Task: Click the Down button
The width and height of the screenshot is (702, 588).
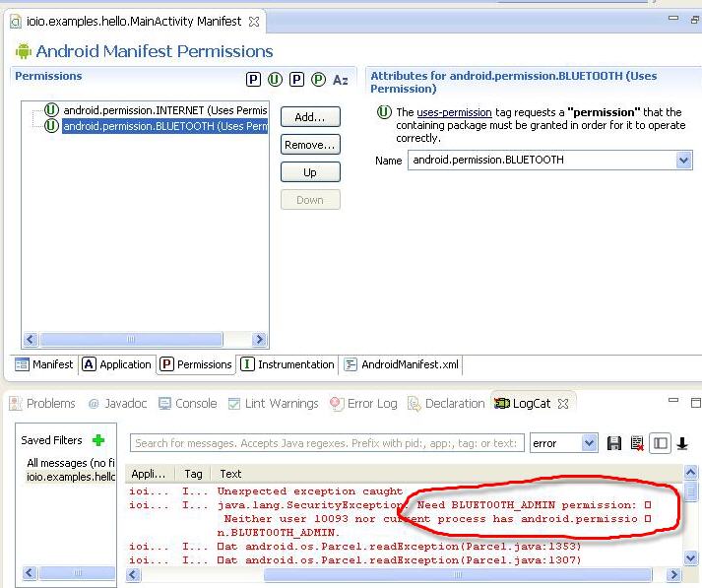Action: coord(310,200)
